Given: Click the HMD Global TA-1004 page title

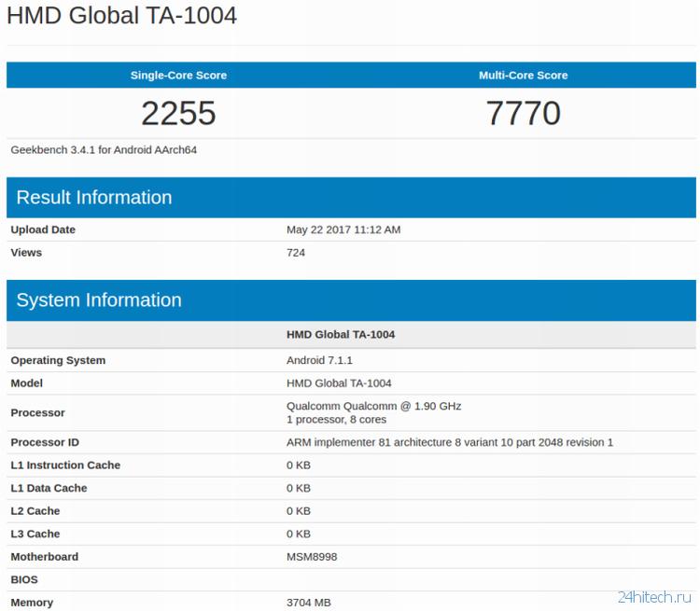Looking at the screenshot, I should click(x=122, y=16).
